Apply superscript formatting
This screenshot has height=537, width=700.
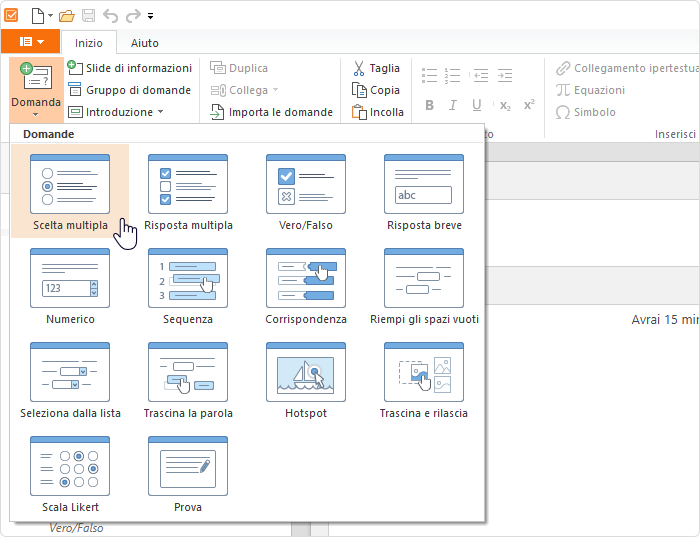point(529,105)
